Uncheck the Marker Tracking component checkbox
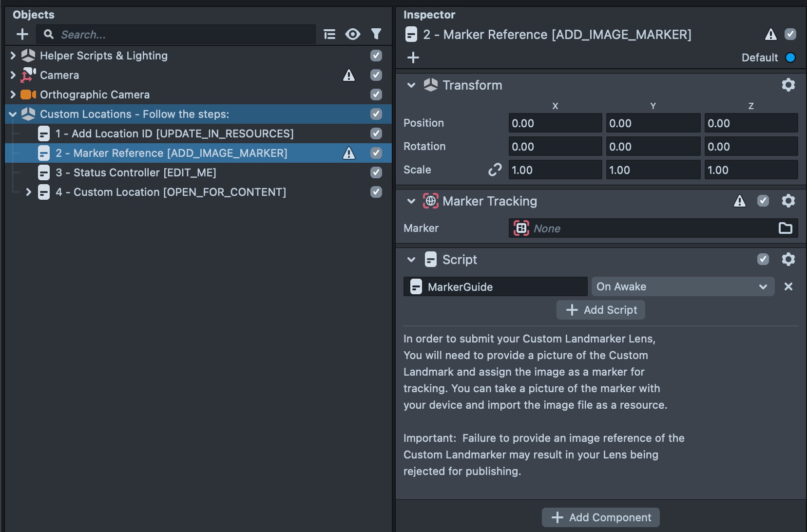The image size is (807, 532). 763,201
